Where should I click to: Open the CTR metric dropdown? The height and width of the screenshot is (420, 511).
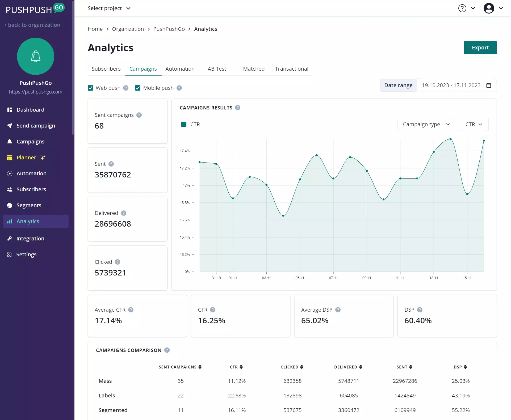tap(474, 124)
